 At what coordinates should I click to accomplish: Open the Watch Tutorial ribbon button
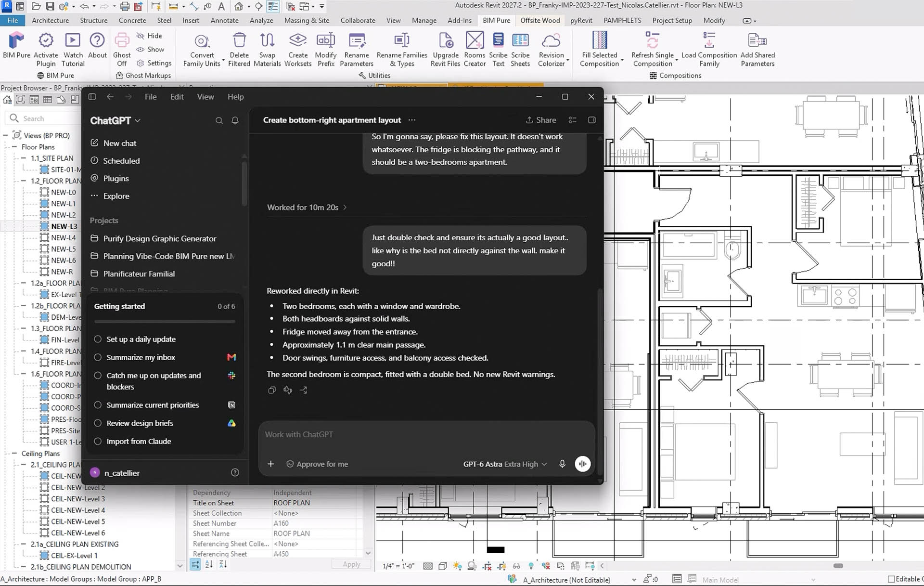pyautogui.click(x=73, y=49)
